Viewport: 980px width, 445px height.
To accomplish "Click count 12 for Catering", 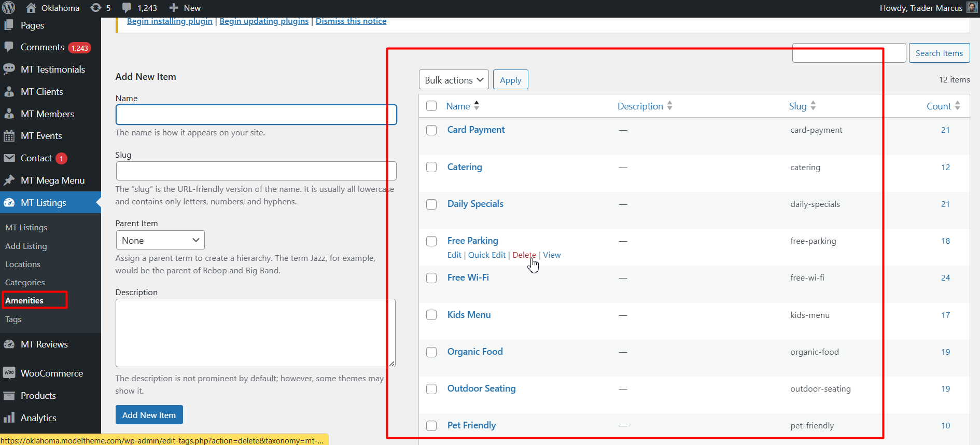I will point(945,168).
